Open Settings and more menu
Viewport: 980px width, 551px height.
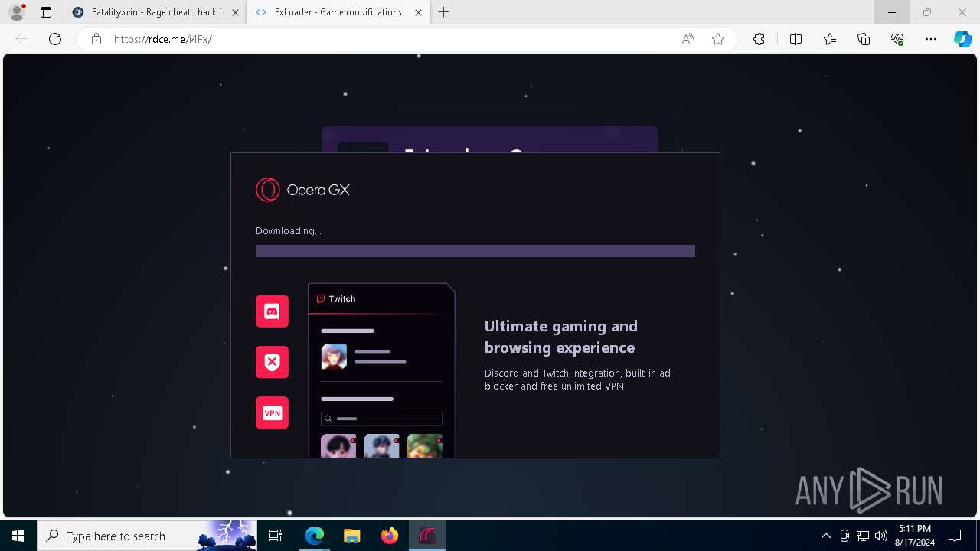[931, 39]
